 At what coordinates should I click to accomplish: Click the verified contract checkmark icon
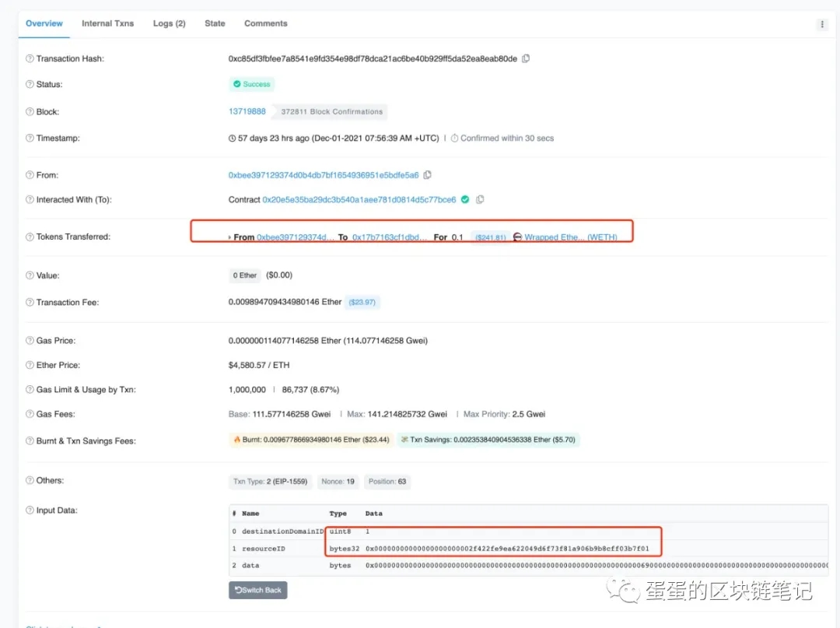(465, 199)
